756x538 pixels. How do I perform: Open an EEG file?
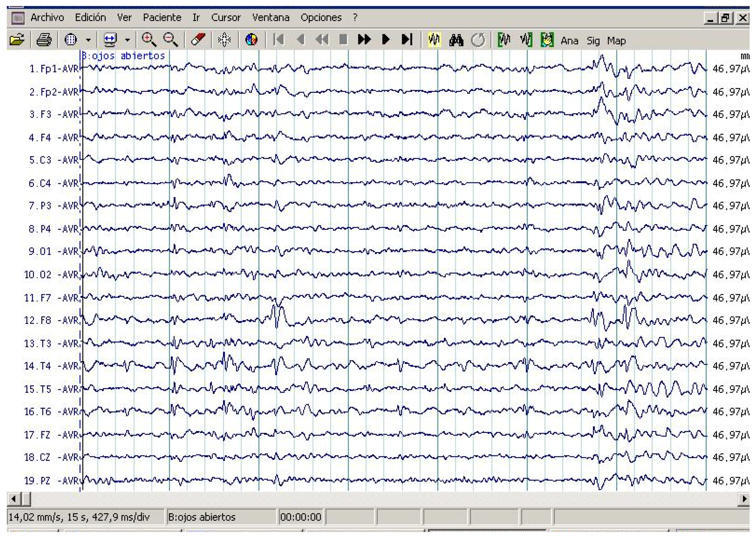pyautogui.click(x=17, y=40)
